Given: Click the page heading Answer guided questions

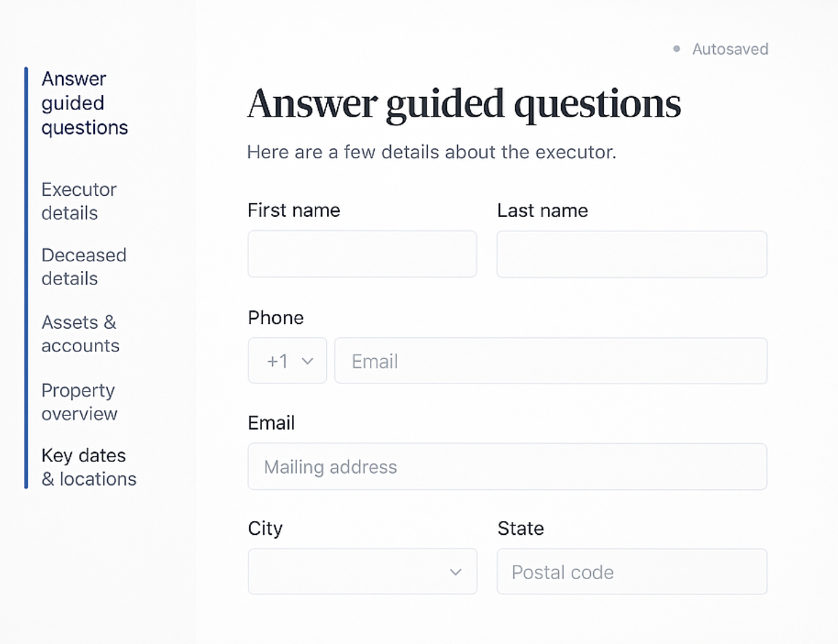Looking at the screenshot, I should click(x=464, y=104).
